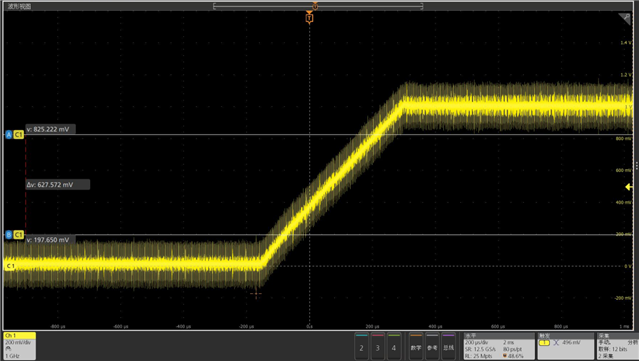
Task: Click the Δv 627.572 mV delta readout
Action: (x=57, y=185)
